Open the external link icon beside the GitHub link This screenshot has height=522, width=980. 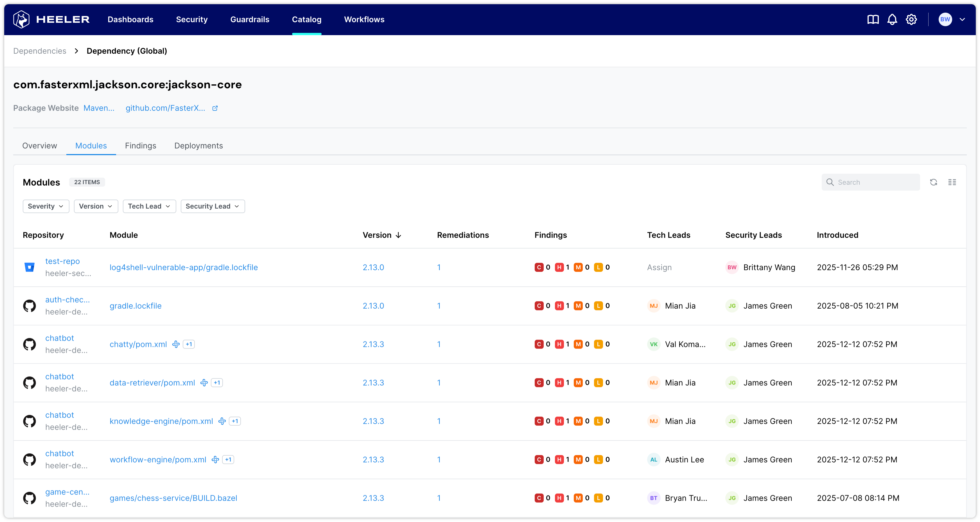coord(215,109)
